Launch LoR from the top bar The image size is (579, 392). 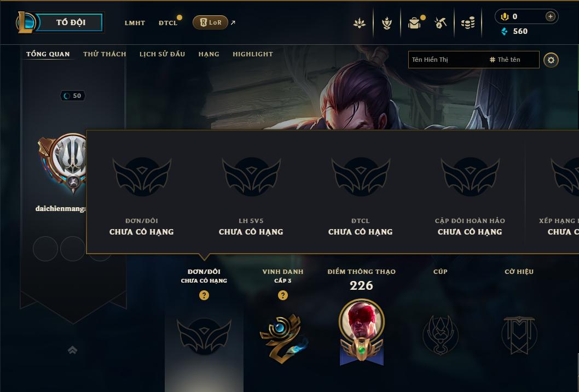210,22
